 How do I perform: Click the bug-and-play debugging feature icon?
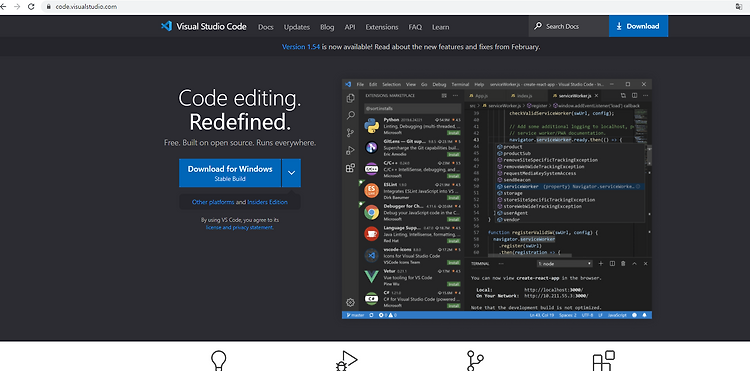[x=347, y=361]
